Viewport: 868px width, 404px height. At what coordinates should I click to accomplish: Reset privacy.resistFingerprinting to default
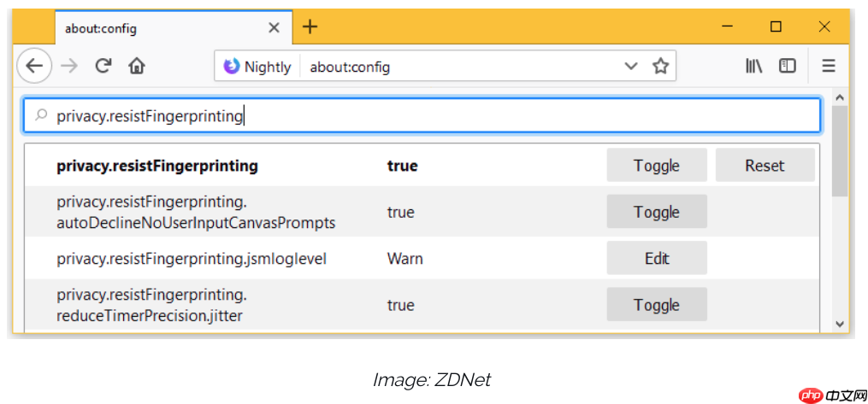pyautogui.click(x=764, y=166)
